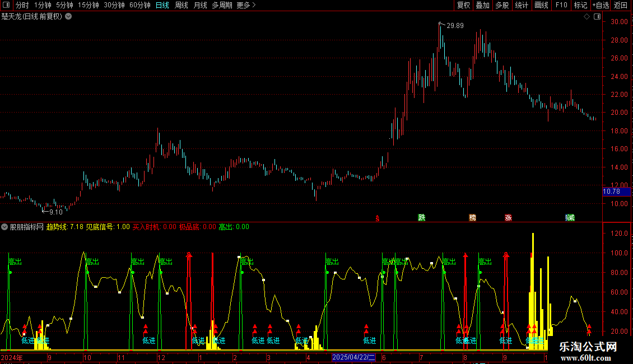633x364 pixels.
Task: Expand the 更多 periods menu
Action: point(246,5)
